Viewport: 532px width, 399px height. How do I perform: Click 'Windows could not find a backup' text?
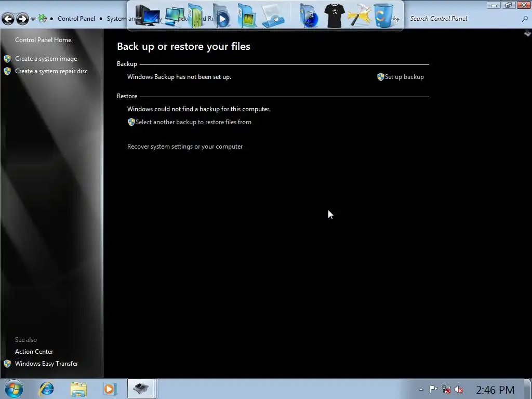(199, 109)
